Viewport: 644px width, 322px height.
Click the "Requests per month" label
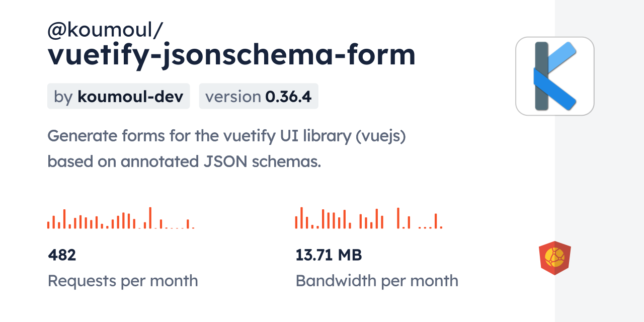point(123,281)
